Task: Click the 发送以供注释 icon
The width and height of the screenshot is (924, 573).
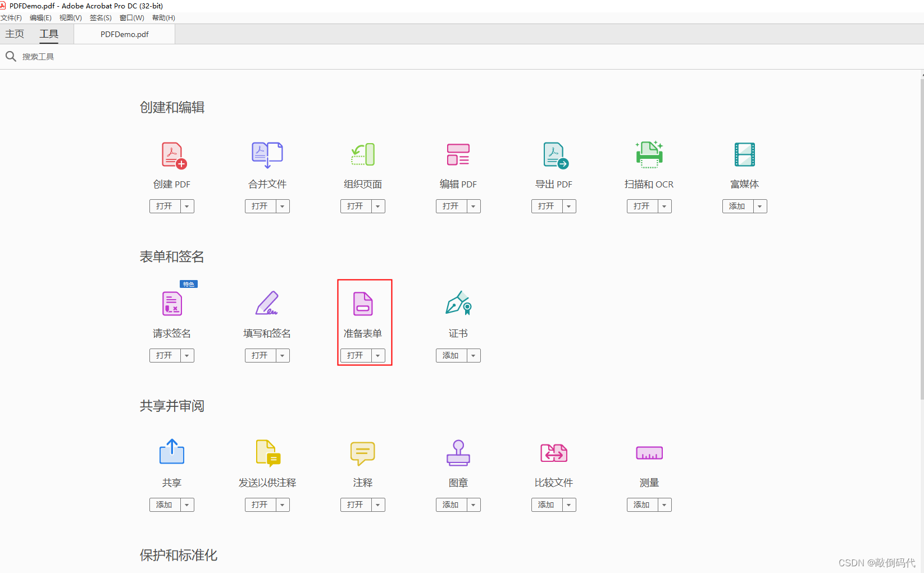Action: [x=268, y=453]
